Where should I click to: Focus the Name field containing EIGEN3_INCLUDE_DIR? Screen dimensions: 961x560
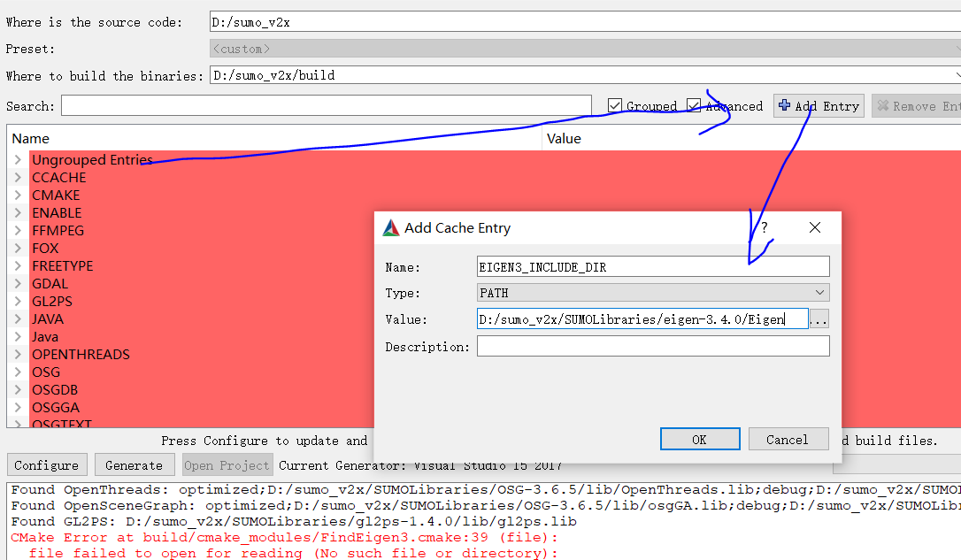pos(653,267)
